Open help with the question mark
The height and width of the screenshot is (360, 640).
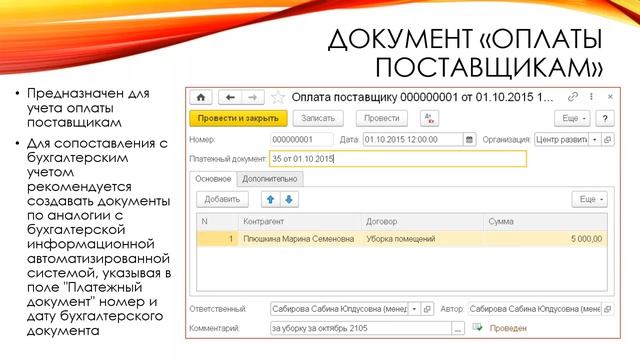click(x=605, y=118)
